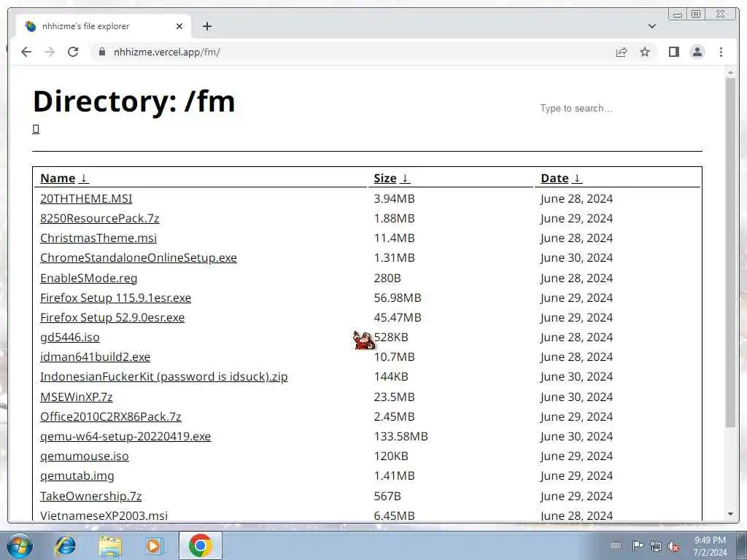The width and height of the screenshot is (747, 560).
Task: Sort the list by Date
Action: click(x=561, y=178)
